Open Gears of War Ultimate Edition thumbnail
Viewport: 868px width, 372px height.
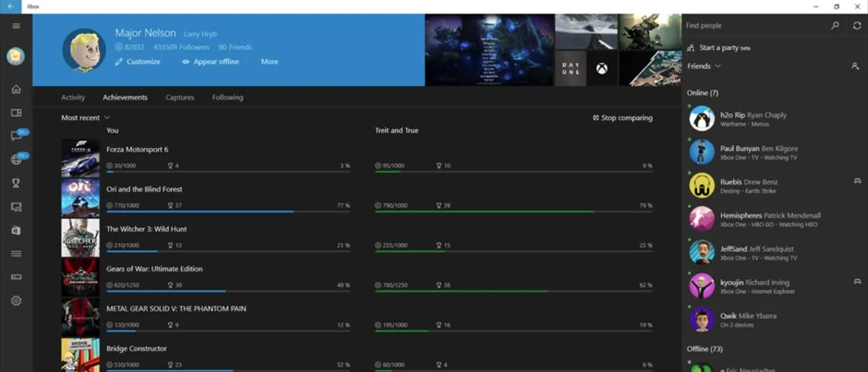click(x=80, y=278)
